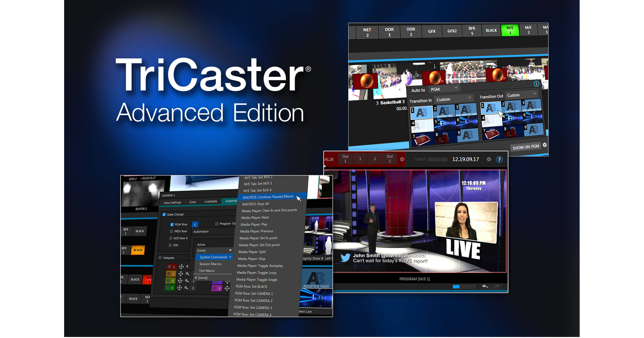Open the help question mark icon
Screen dimensions: 644x338
(x=499, y=159)
